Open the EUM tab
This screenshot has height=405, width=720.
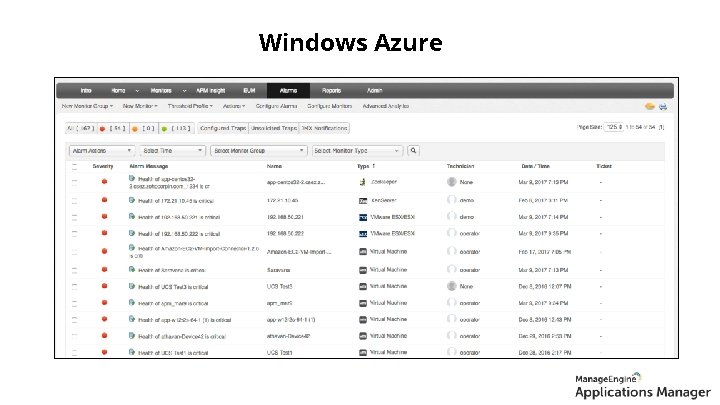pos(249,90)
